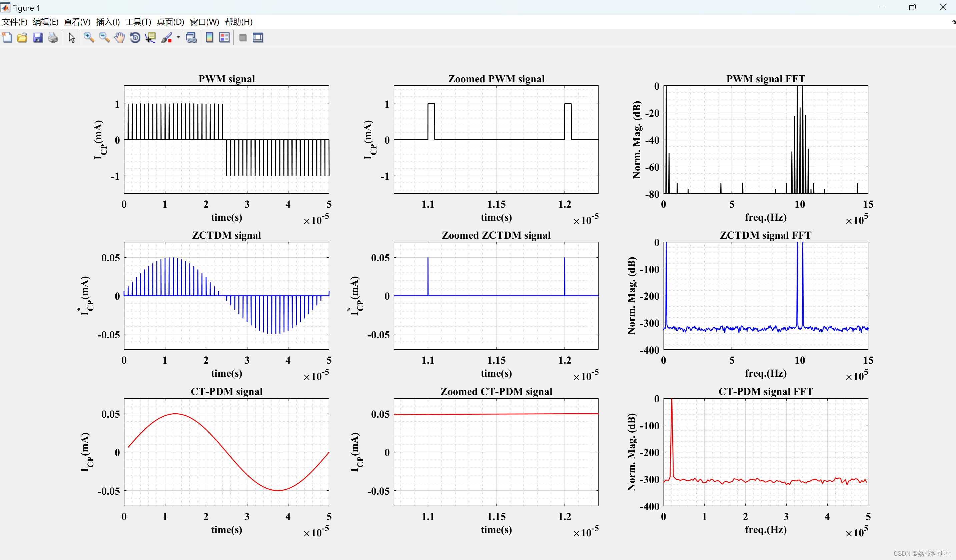Image resolution: width=956 pixels, height=560 pixels.
Task: Open the 工具(T) menu
Action: pos(138,22)
